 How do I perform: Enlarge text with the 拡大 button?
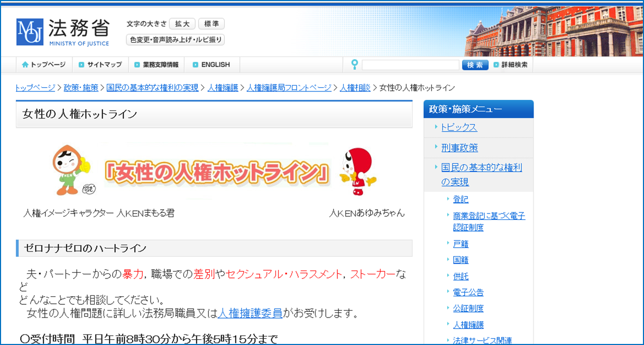(182, 24)
